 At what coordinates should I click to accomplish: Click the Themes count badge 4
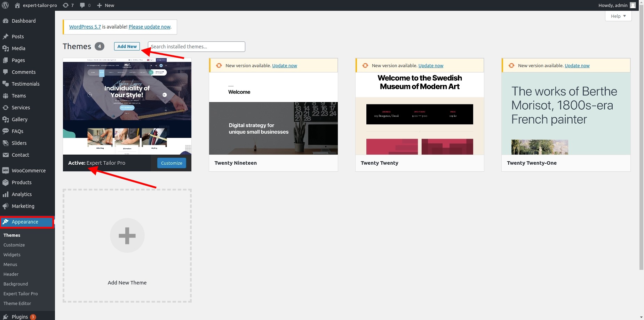click(100, 46)
